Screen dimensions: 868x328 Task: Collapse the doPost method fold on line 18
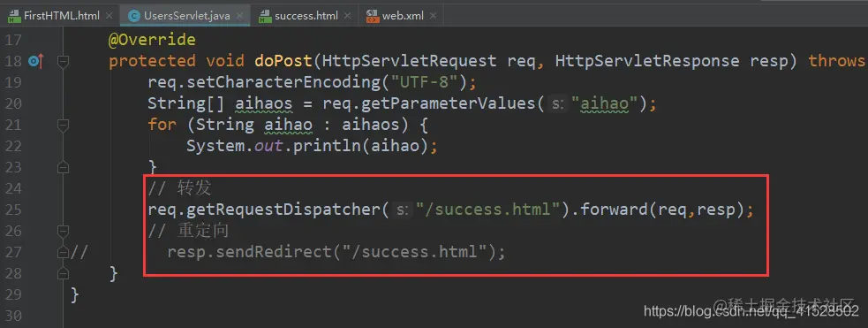tap(63, 62)
